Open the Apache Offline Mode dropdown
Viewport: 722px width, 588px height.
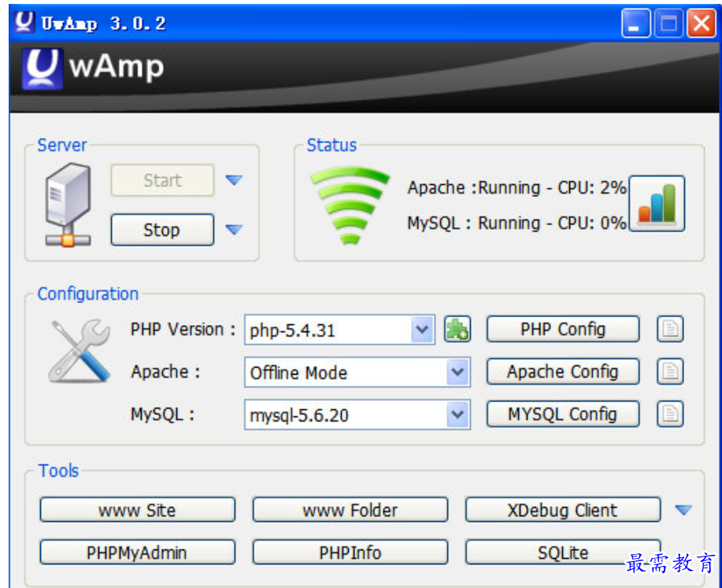pyautogui.click(x=357, y=372)
